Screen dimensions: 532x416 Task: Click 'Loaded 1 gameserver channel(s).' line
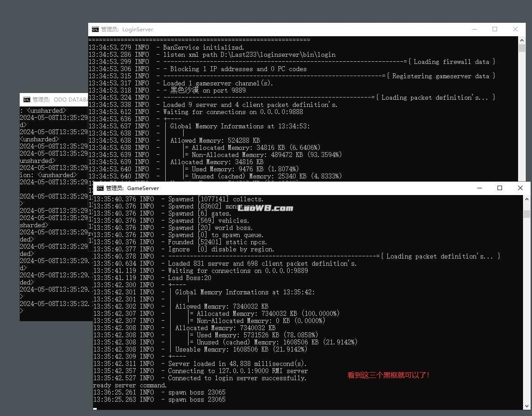181,83
